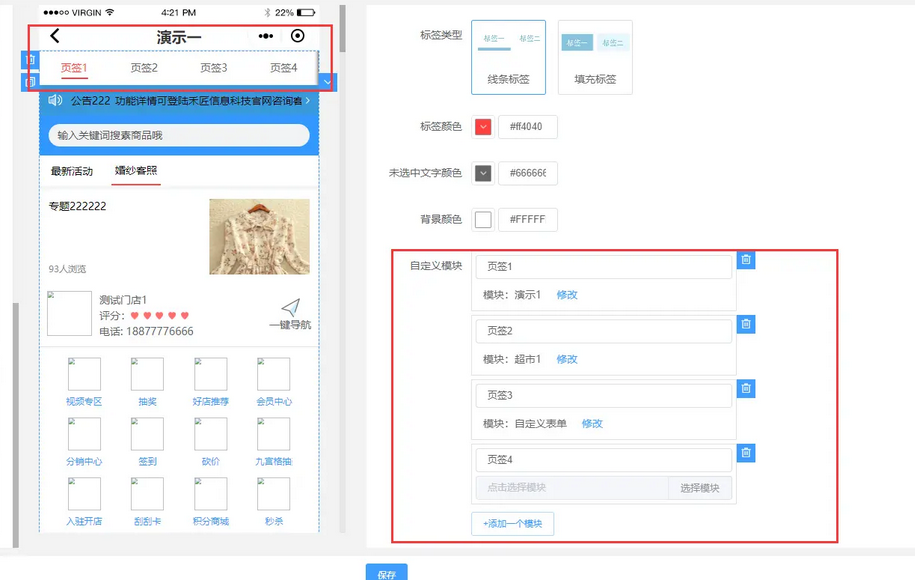
Task: Open the 背景颜色 white color dropdown
Action: pos(483,220)
